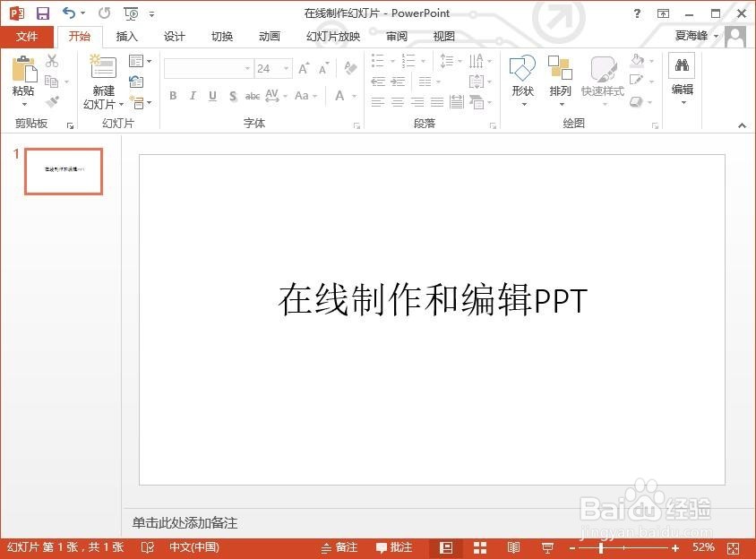Collapse the ribbon with arrow
Screen dimensions: 756x559
pos(742,125)
